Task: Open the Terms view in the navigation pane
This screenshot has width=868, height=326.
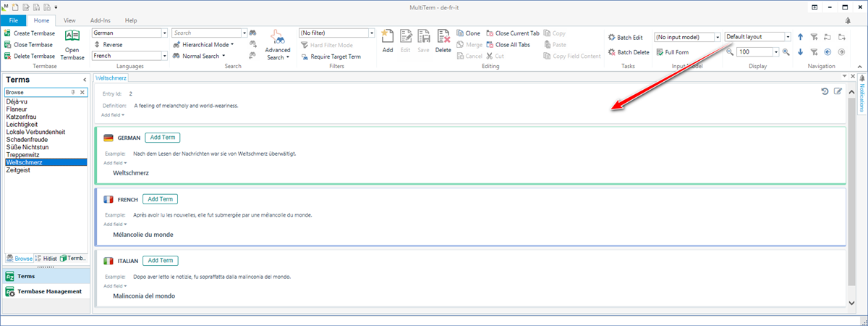Action: 46,276
